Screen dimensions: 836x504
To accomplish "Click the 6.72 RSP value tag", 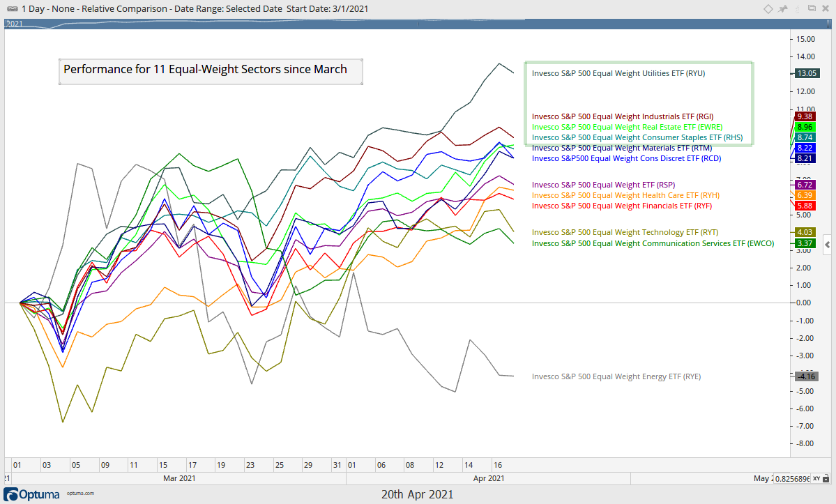I will click(805, 185).
